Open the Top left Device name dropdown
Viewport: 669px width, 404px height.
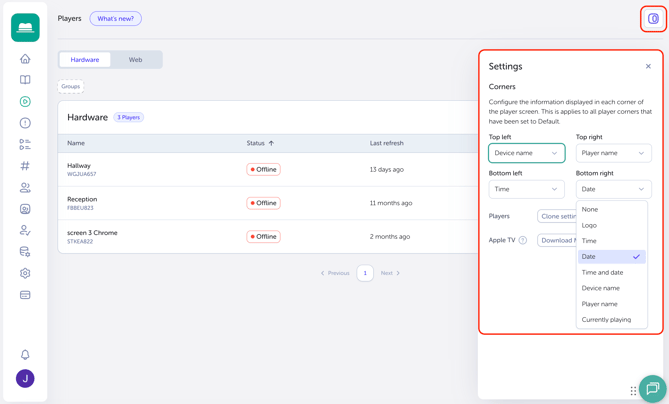(x=526, y=153)
